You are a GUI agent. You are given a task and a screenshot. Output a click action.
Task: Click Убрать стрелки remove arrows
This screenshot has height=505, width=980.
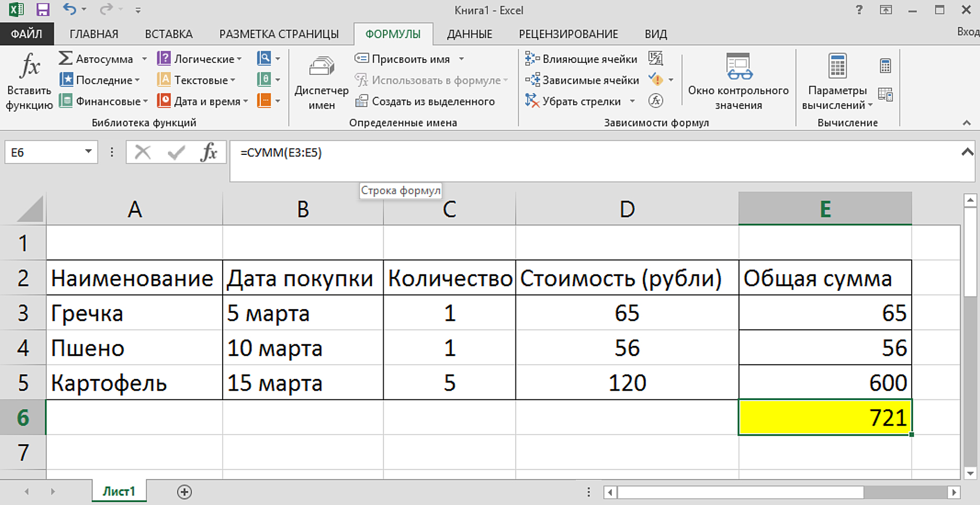(573, 101)
